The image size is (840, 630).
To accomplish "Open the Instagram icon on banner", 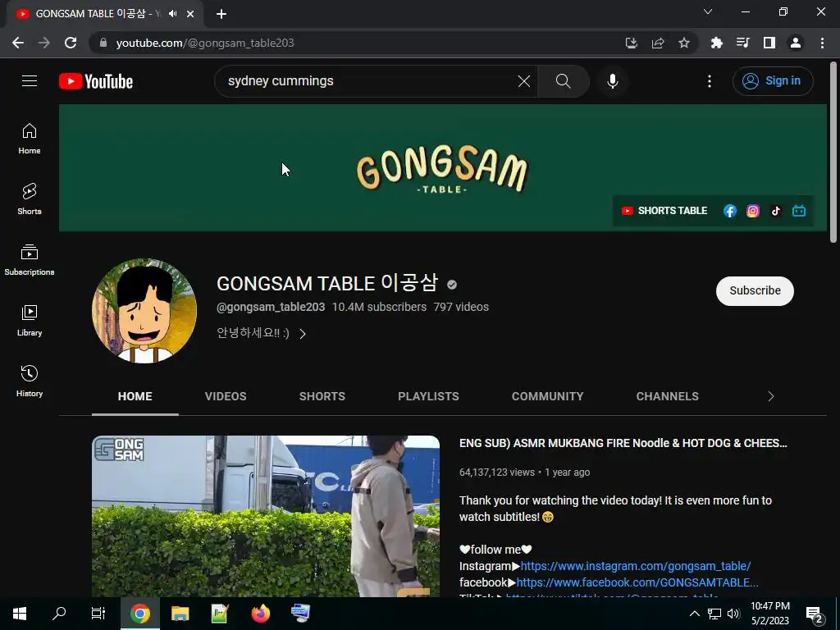I will (753, 211).
